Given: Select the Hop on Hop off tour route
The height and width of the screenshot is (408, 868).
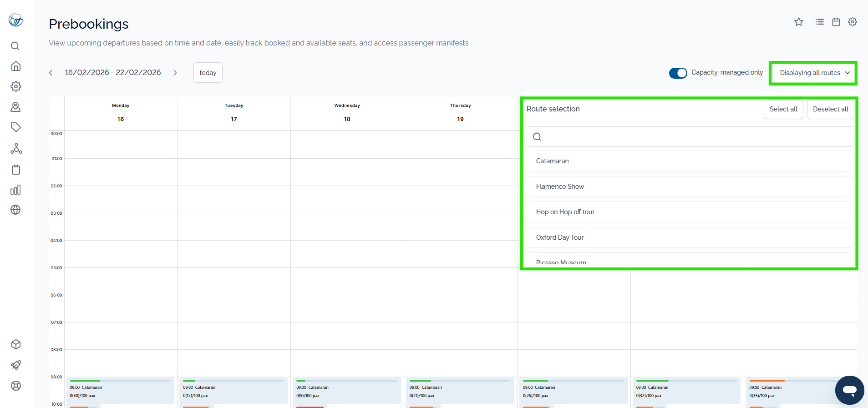Looking at the screenshot, I should (x=690, y=212).
